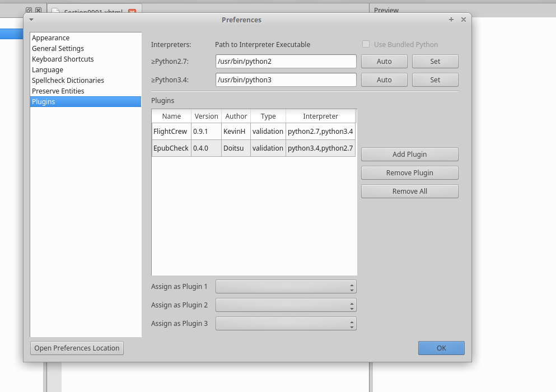Click the Preview panel title behind dialog
Viewport: 556px width, 392px height.
point(386,10)
